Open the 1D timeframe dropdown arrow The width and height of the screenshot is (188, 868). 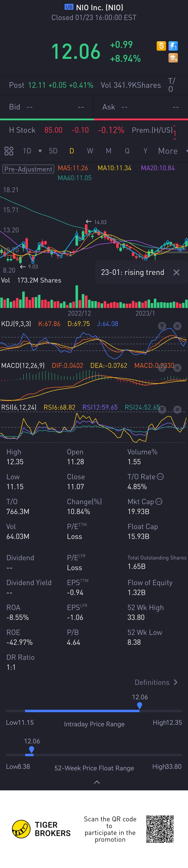40,151
